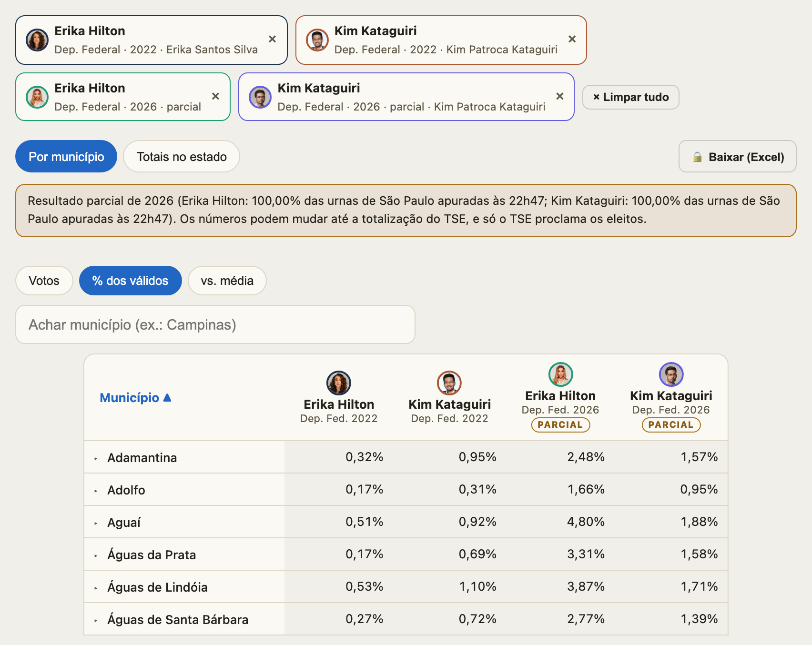Sort table by the Município column header
This screenshot has width=812, height=645.
135,398
